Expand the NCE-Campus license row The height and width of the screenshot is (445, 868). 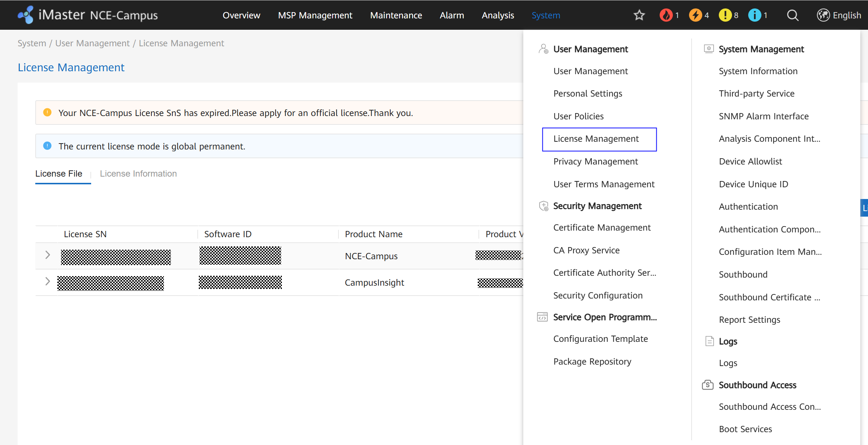click(x=47, y=255)
